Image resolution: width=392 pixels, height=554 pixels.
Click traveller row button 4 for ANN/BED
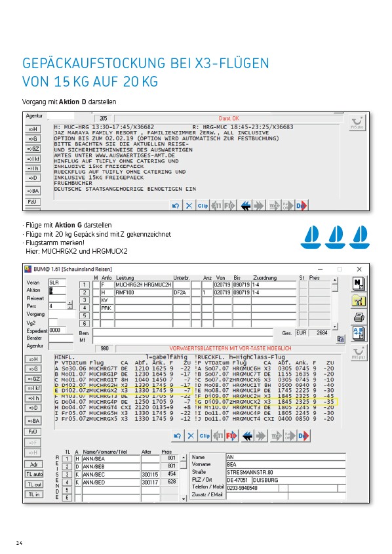point(67,483)
